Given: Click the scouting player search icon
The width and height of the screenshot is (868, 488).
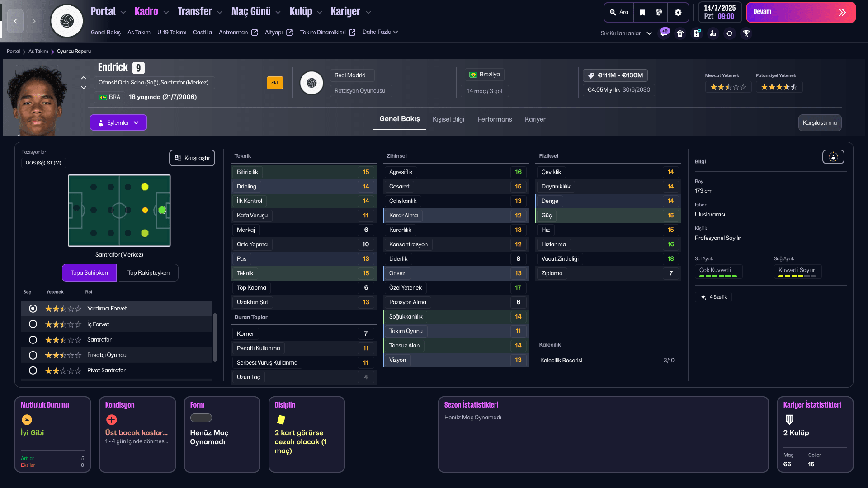Looking at the screenshot, I should click(713, 33).
